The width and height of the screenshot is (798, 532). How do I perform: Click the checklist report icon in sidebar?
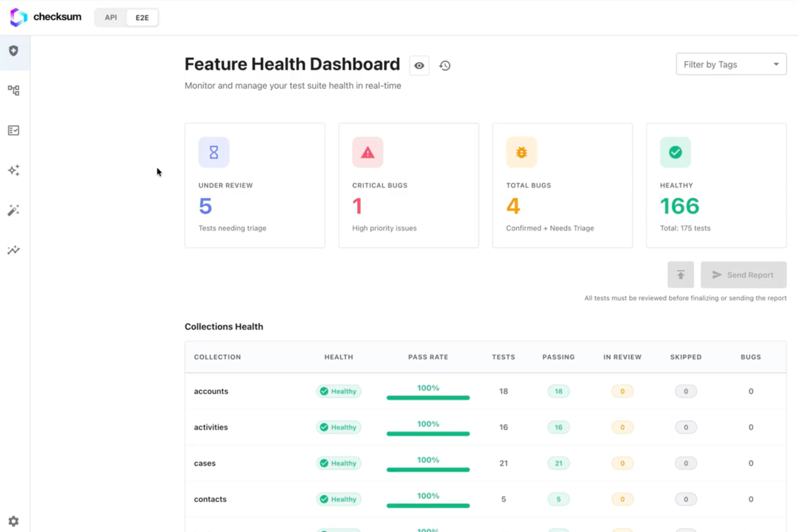13,130
